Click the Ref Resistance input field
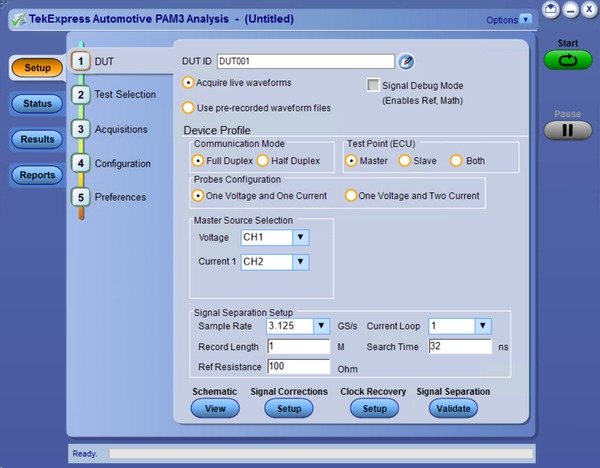This screenshot has height=468, width=600. point(297,366)
